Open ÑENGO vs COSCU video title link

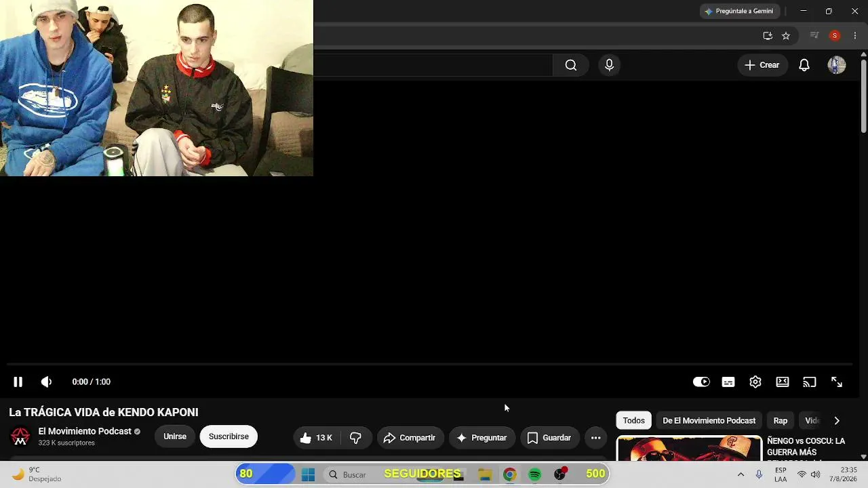[x=806, y=447]
